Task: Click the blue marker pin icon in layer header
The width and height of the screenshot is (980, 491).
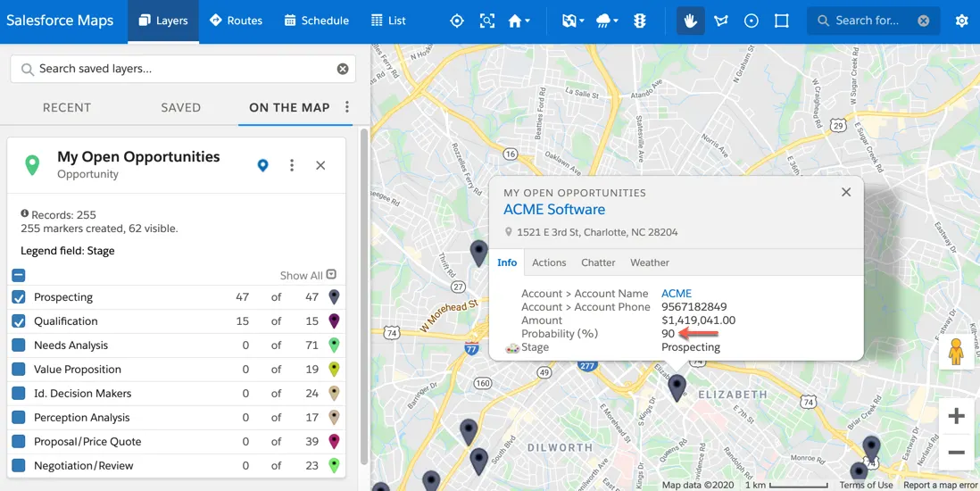Action: 263,165
